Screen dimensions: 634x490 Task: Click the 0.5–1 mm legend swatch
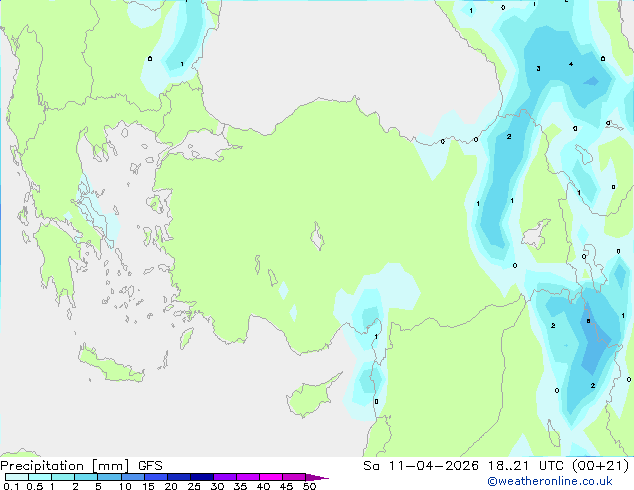(40, 477)
